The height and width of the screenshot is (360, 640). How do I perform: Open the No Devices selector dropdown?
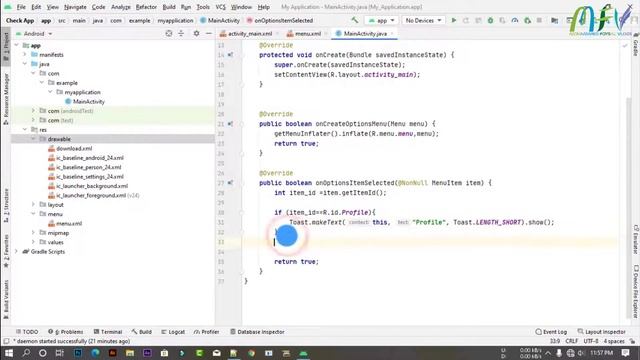[423, 20]
